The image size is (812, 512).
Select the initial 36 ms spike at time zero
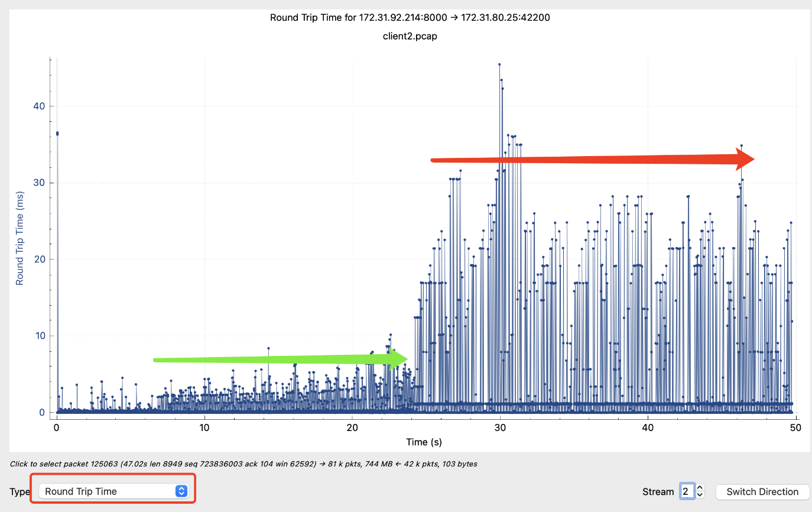tap(57, 134)
